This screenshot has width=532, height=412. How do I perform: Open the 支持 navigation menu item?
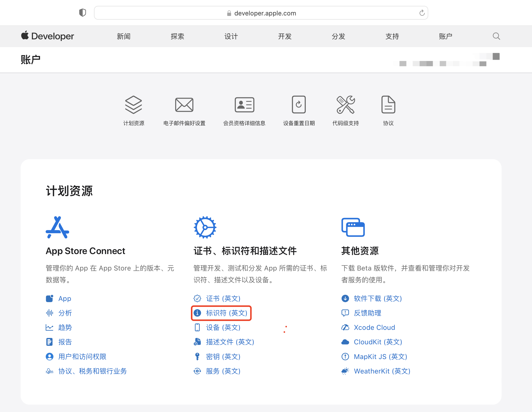pyautogui.click(x=392, y=36)
